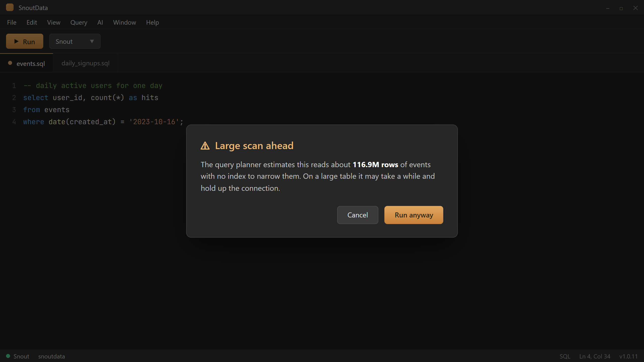This screenshot has width=644, height=362.
Task: Open the Window menu
Action: [x=125, y=22]
